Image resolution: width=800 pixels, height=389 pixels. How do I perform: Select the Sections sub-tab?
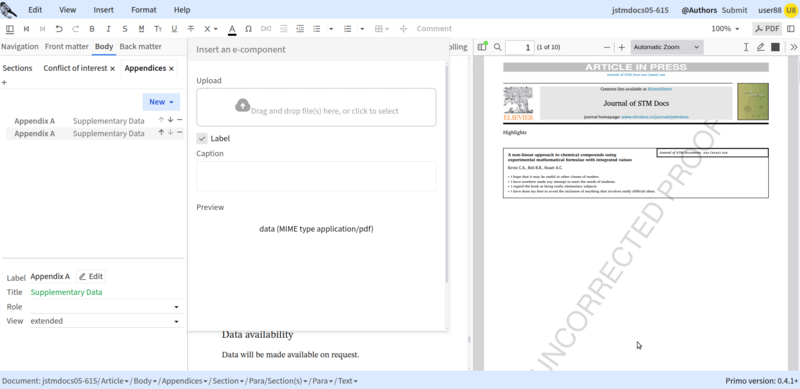click(17, 68)
